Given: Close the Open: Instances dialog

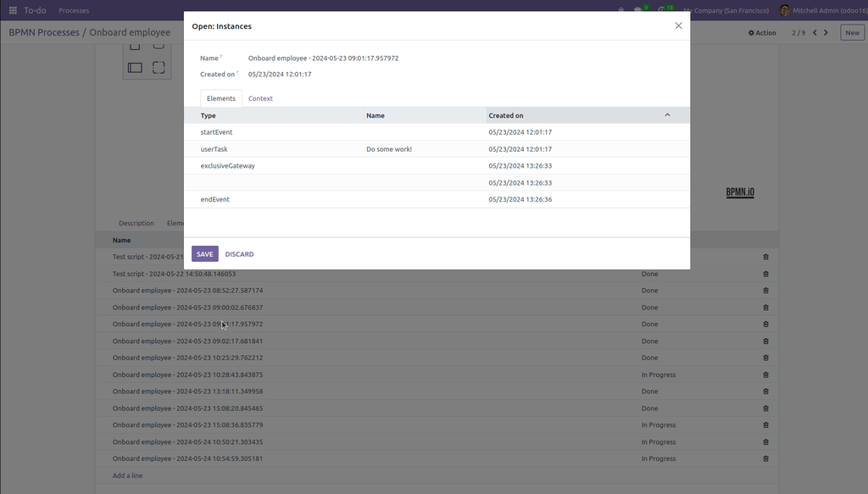Looking at the screenshot, I should tap(678, 26).
